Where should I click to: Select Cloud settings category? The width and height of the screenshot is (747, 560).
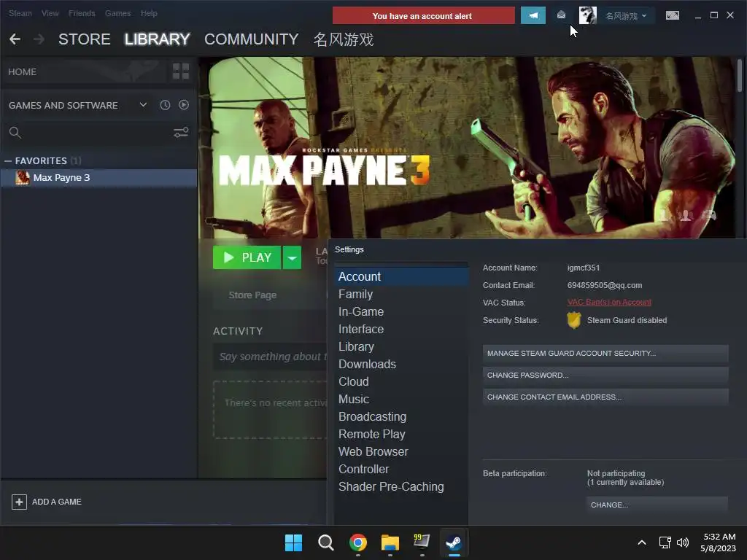(x=401, y=381)
